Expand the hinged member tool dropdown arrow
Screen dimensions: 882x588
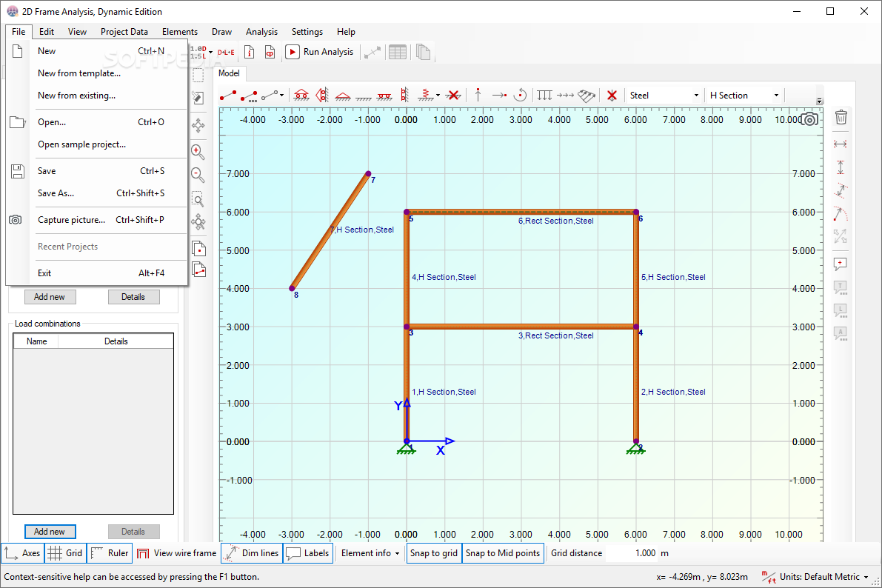[281, 95]
